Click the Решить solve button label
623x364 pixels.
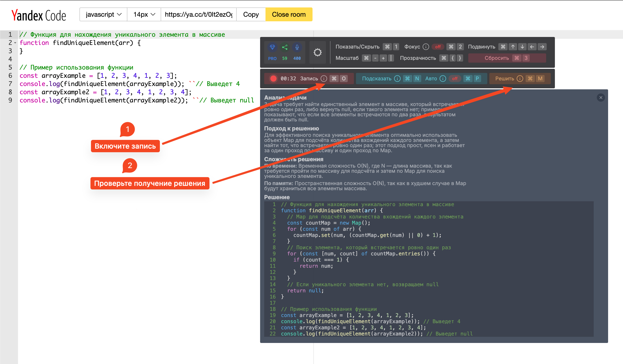(505, 79)
